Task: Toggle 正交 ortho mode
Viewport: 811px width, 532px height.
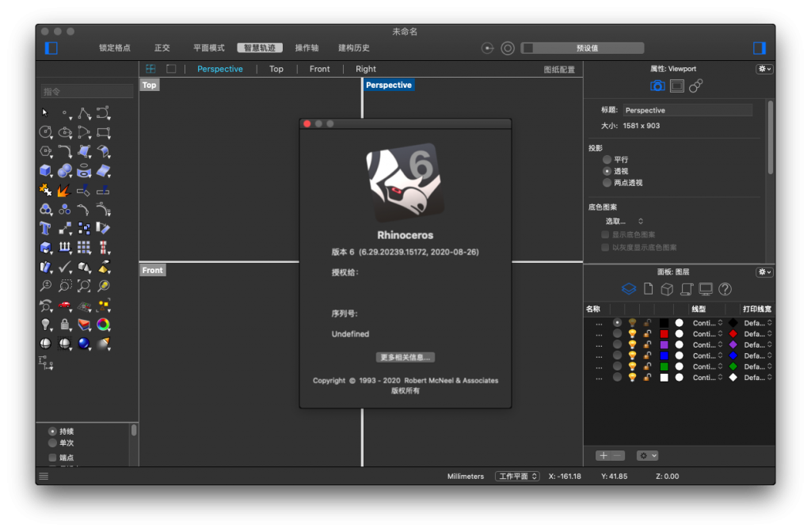Action: pos(162,47)
